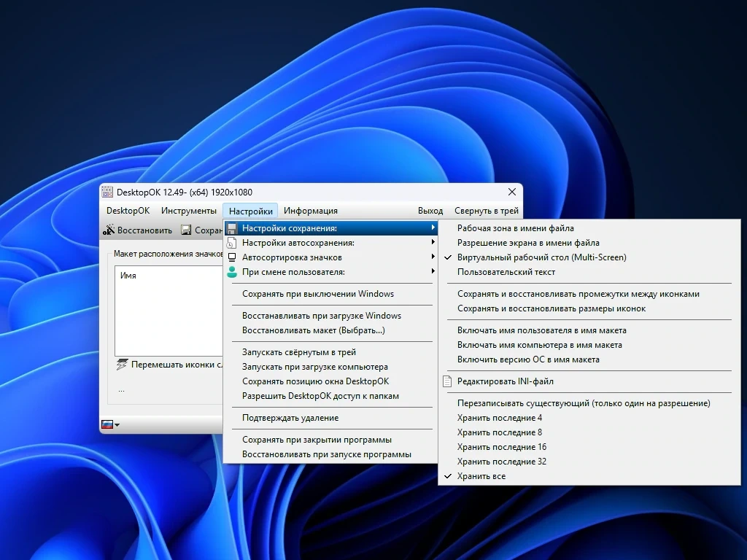747x560 pixels.
Task: Select Хранить последние 8
Action: pyautogui.click(x=589, y=432)
